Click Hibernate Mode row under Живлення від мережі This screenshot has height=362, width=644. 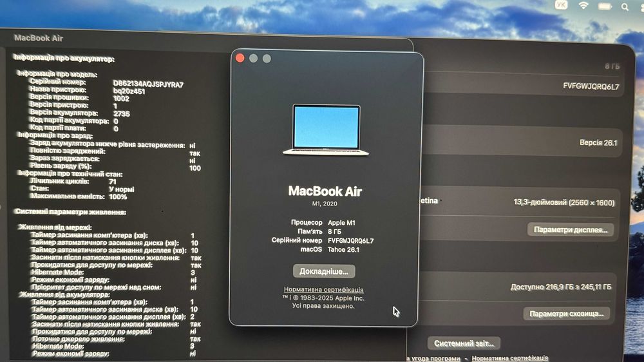(114, 272)
